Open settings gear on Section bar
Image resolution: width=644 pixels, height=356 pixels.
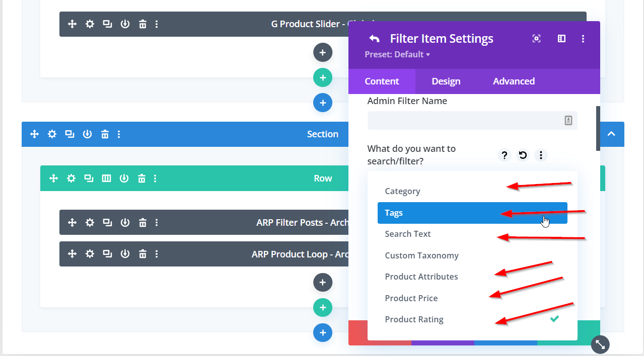[52, 134]
